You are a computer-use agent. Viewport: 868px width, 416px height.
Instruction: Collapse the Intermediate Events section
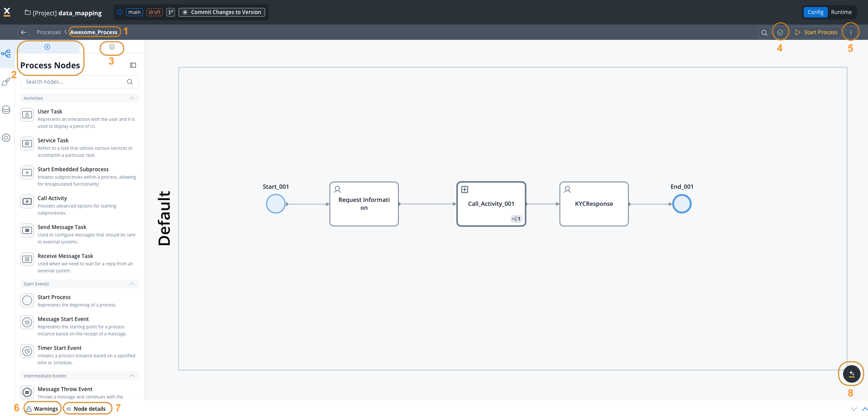point(132,376)
